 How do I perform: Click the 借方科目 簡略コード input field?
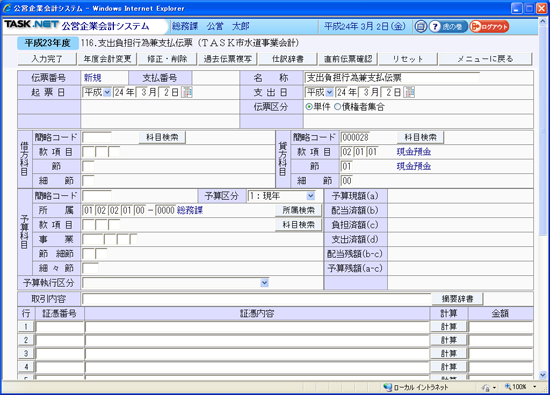click(97, 137)
